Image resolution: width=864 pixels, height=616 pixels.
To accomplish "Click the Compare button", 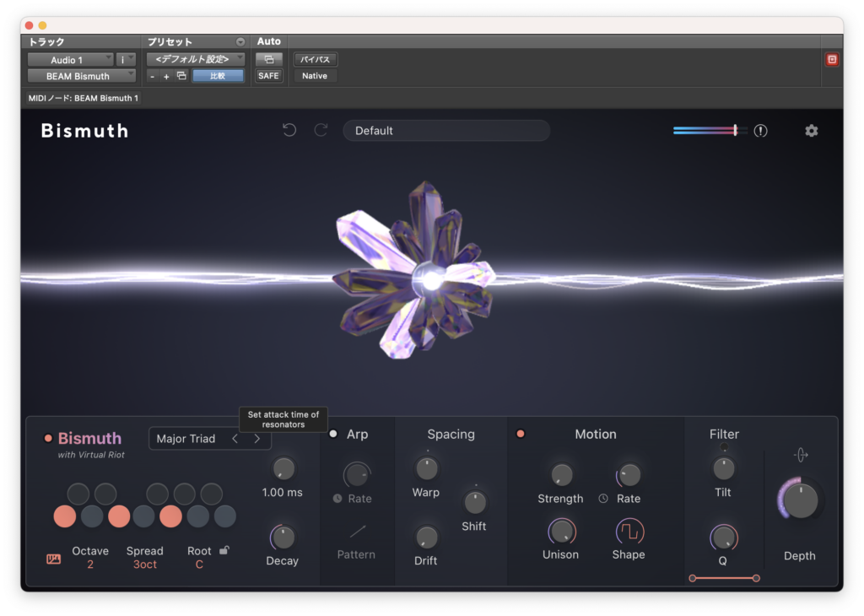I will (x=219, y=76).
